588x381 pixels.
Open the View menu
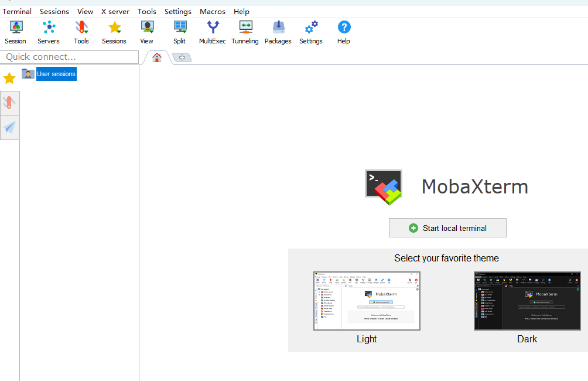click(x=85, y=12)
